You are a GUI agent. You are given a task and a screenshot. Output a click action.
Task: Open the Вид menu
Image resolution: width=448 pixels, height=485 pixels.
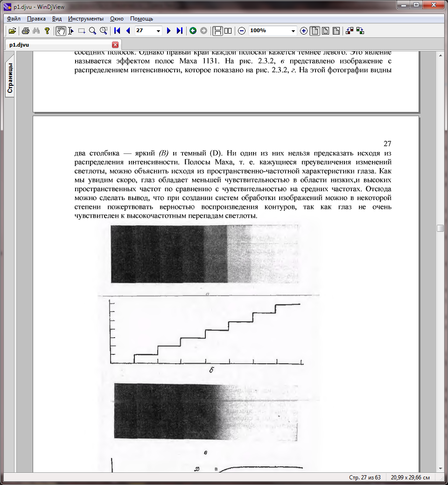click(57, 19)
